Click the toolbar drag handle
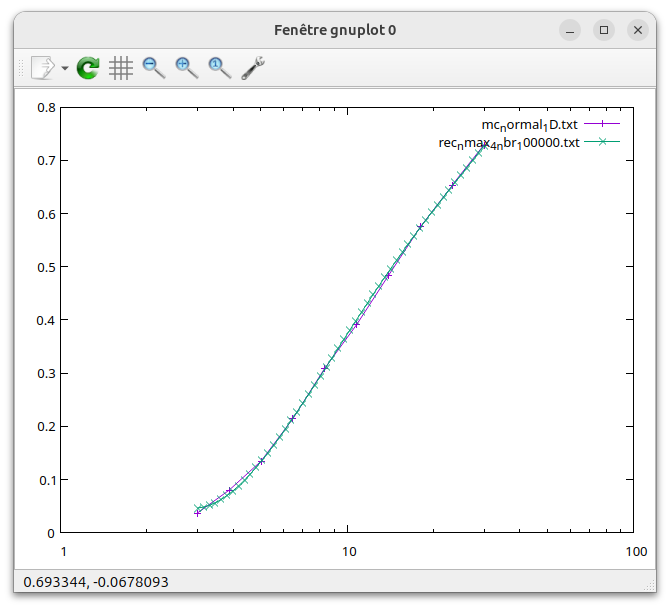Viewport: 670px width, 609px height. coord(21,68)
